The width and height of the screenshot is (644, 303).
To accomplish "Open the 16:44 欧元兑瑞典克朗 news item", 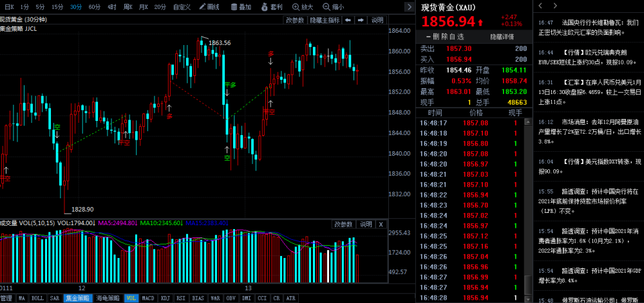I will [x=589, y=57].
